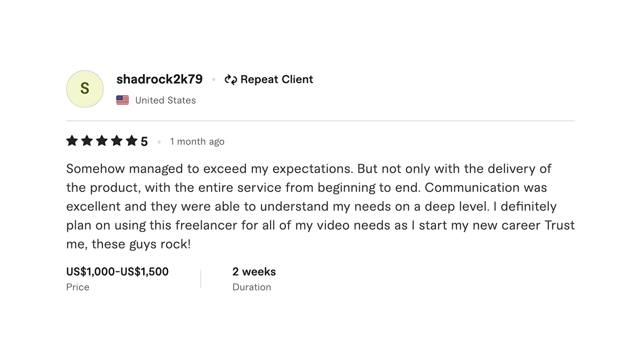
Task: Click the third rating star
Action: [x=102, y=141]
